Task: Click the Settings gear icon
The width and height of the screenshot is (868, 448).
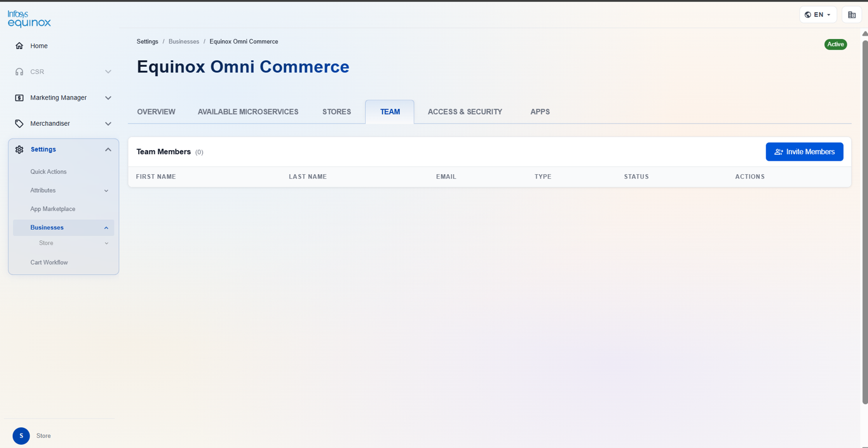Action: point(19,149)
